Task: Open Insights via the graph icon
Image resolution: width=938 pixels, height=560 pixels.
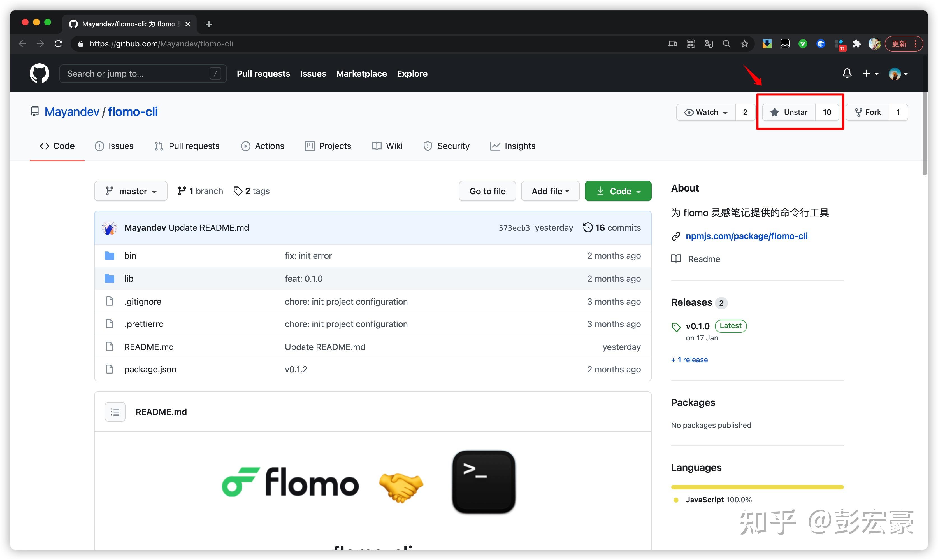Action: coord(495,146)
